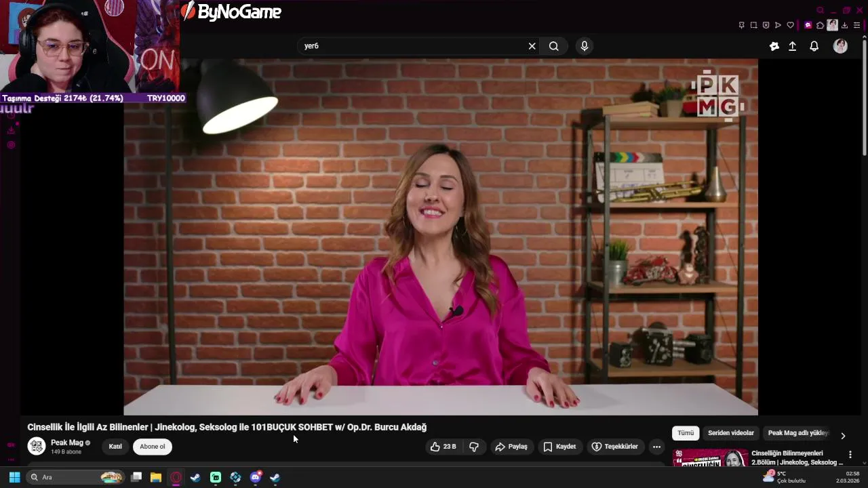This screenshot has width=868, height=488.
Task: Open Task View on the taskbar
Action: pos(136,477)
